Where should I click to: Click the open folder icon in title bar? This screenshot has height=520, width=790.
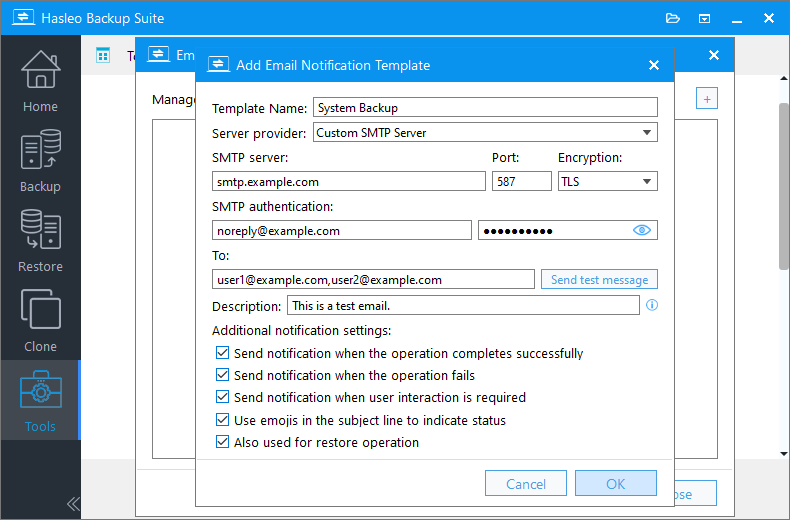coord(673,18)
